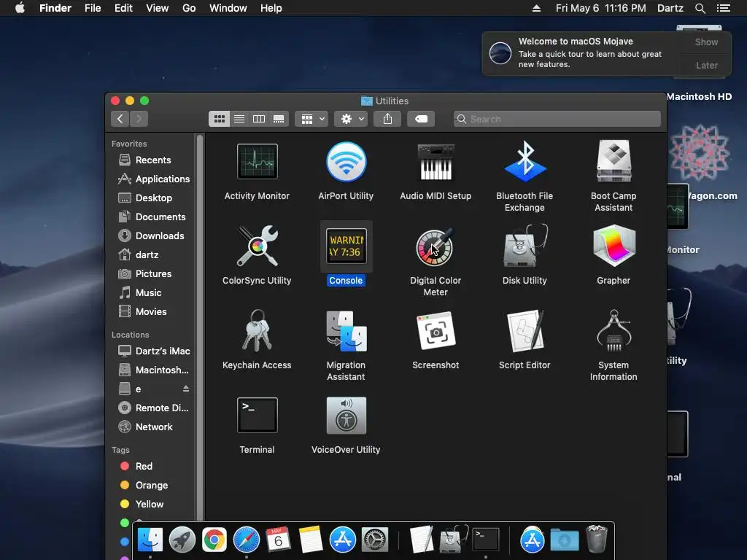The image size is (747, 560).
Task: Select the ColorSync Utility icon
Action: tap(258, 246)
